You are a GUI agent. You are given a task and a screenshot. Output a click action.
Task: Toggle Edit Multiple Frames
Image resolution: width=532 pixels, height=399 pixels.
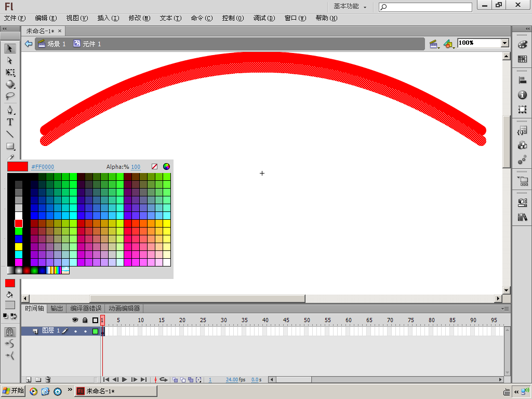[x=191, y=380]
